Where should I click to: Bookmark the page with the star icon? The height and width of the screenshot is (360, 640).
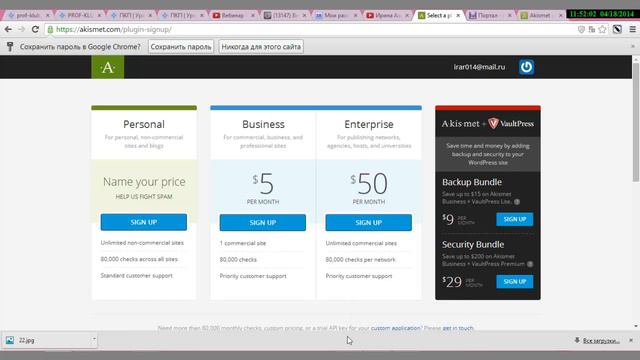[x=602, y=29]
